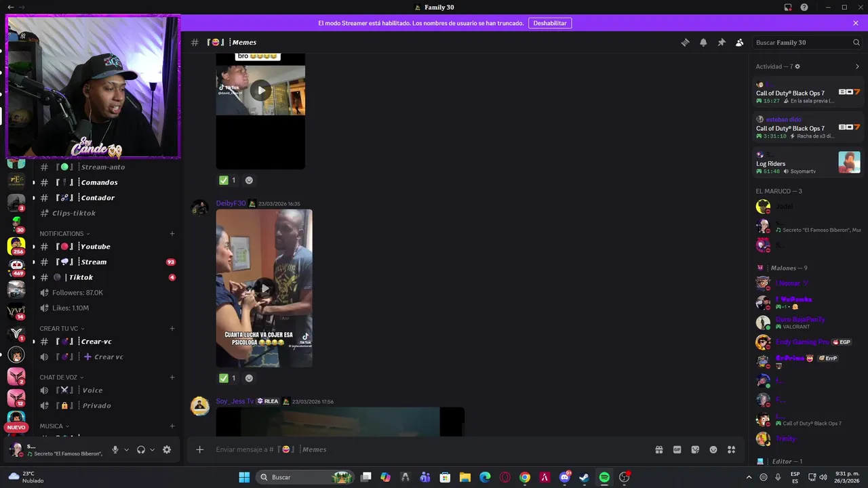Add reaction emoji under DeibyF30's video
Screen dimensions: 868x488
pos(249,378)
